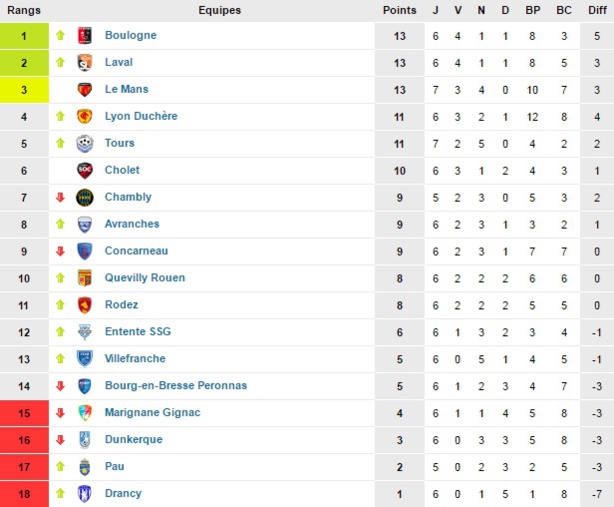Click Tours' green up arrow
Screen dimensions: 614x507
click(60, 143)
